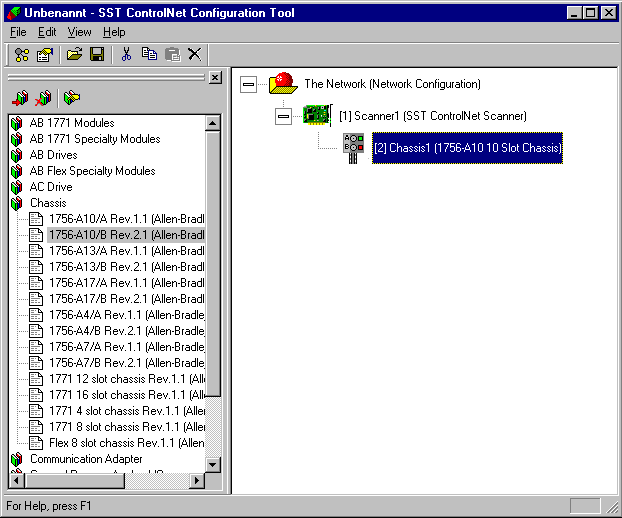This screenshot has width=622, height=518.
Task: Select [2] Chassis1 1756-A10 node
Action: [x=467, y=148]
